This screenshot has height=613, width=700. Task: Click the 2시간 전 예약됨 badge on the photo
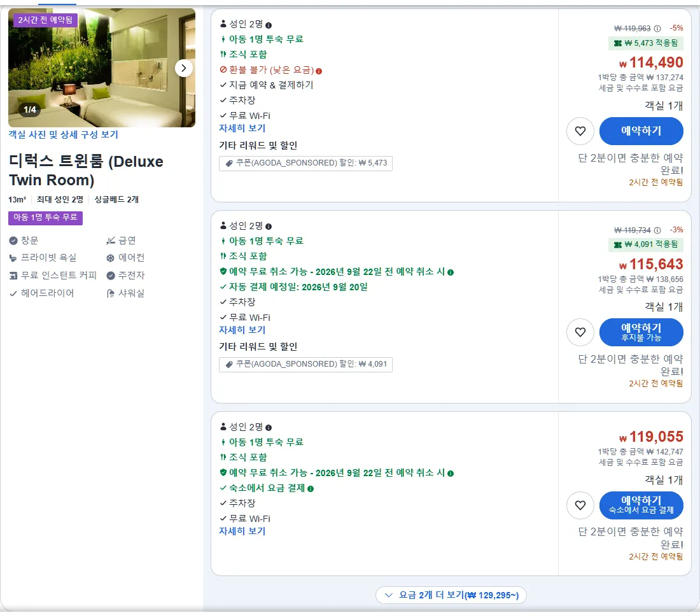point(45,20)
